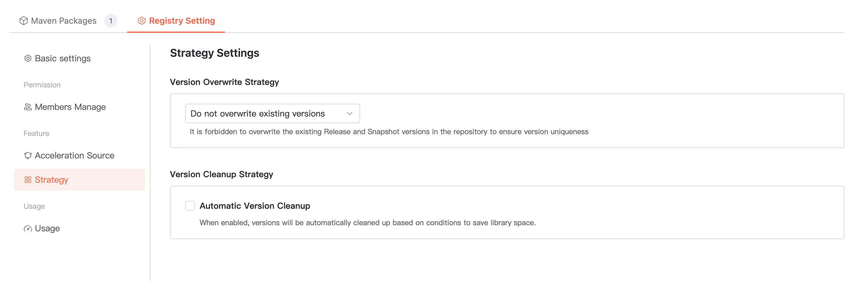Click the Maven Packages count badge
The image size is (868, 281).
click(110, 21)
